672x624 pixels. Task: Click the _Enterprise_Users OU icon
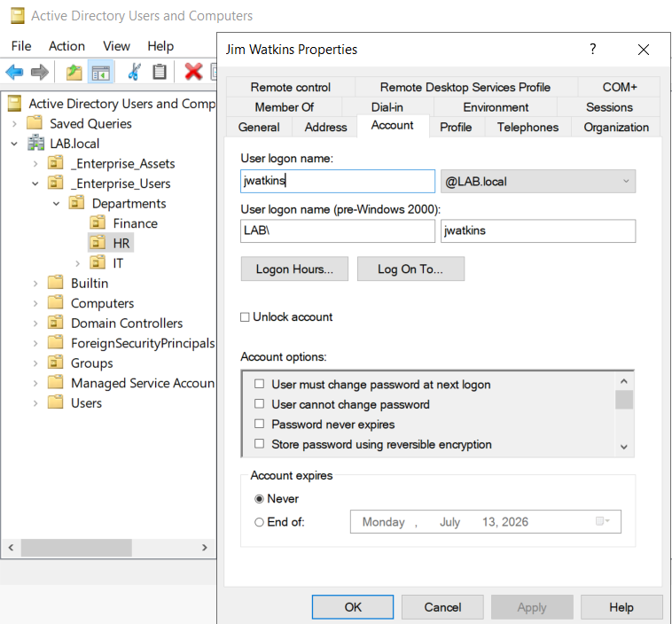[56, 183]
